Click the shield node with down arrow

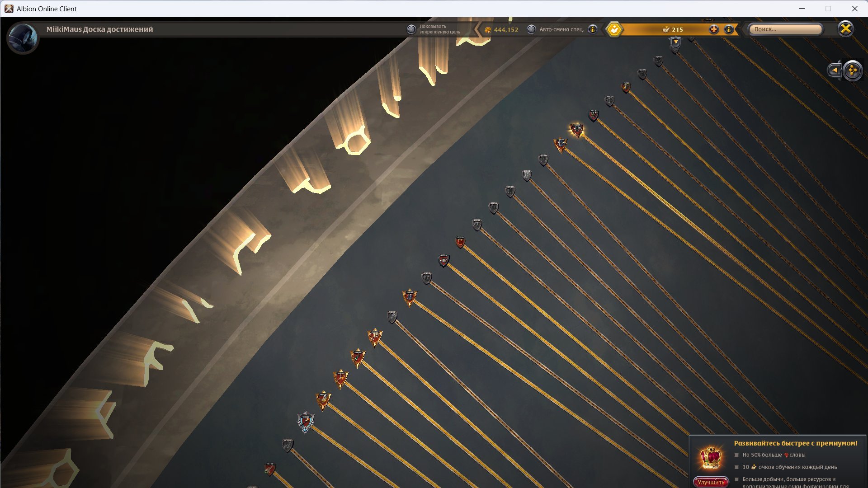675,43
